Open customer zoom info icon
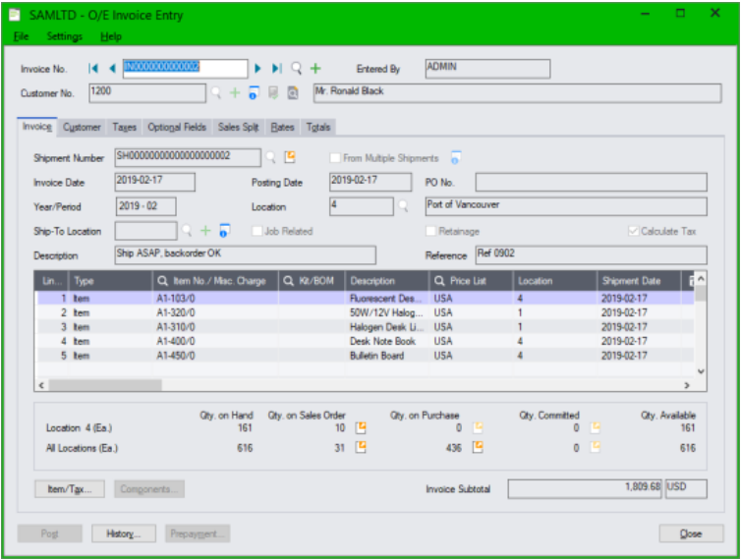This screenshot has width=741, height=560. pos(254,92)
